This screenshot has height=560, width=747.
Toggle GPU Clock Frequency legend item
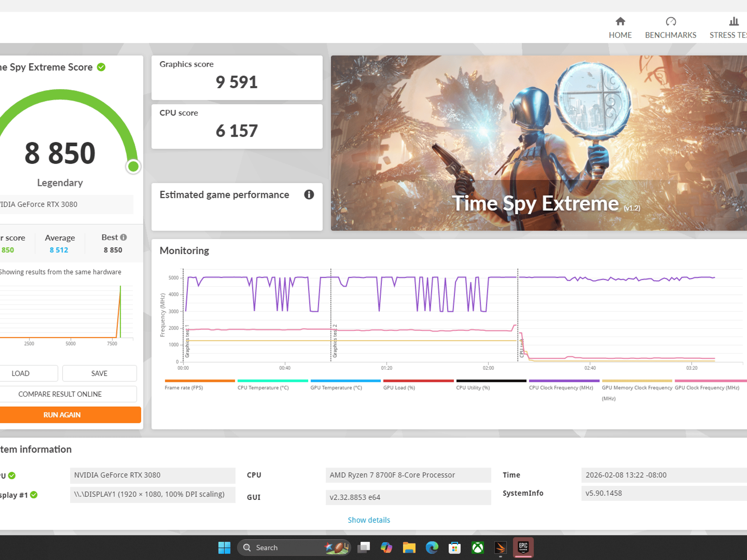click(x=710, y=385)
